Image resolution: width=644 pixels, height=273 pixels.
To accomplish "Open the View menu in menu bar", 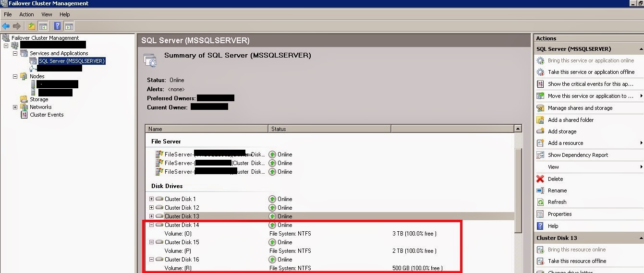I will click(47, 14).
